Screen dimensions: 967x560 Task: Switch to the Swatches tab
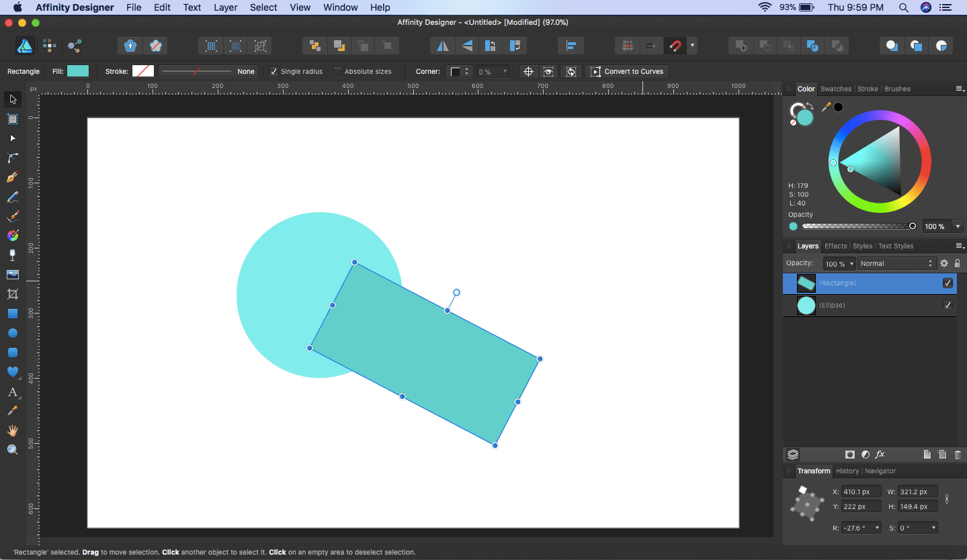(x=835, y=89)
